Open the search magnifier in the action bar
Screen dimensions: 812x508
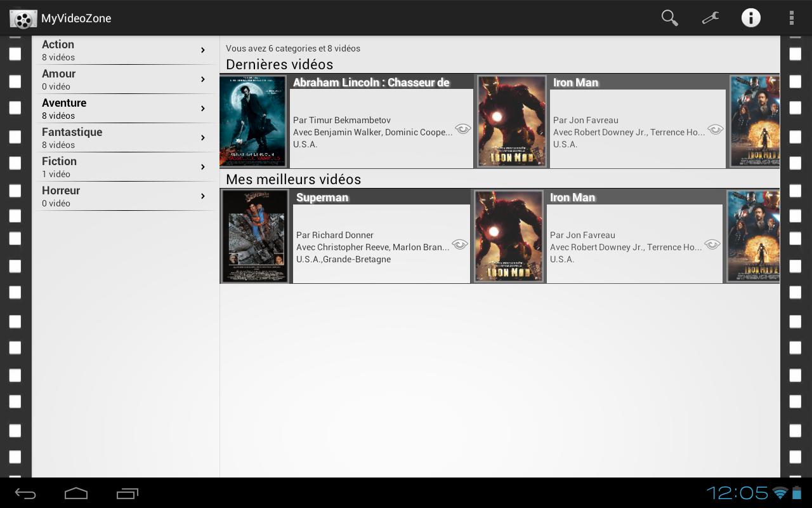(670, 18)
